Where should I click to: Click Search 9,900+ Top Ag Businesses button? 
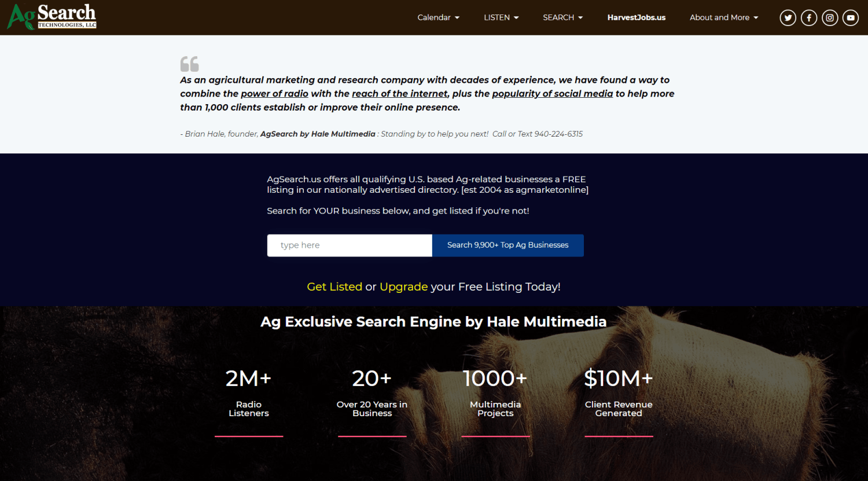point(508,245)
